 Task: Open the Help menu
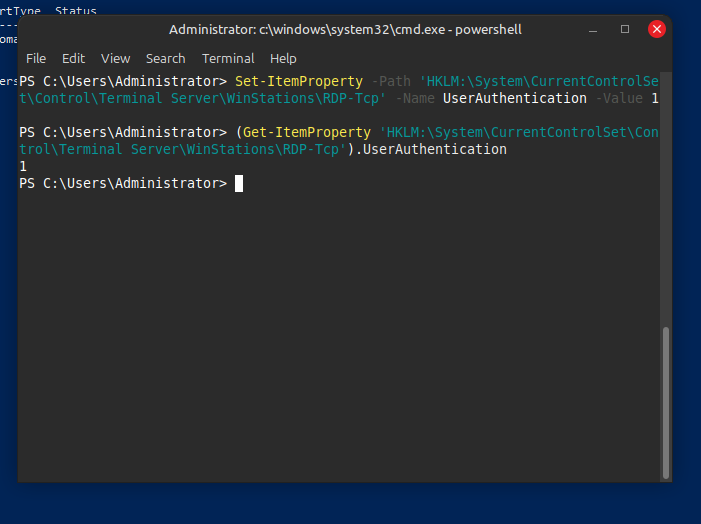point(283,59)
